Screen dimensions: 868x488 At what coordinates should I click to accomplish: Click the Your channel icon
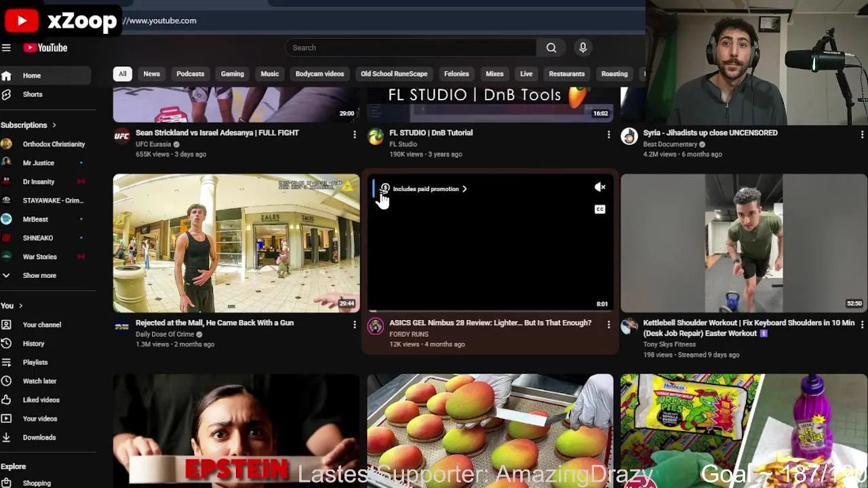pyautogui.click(x=6, y=325)
